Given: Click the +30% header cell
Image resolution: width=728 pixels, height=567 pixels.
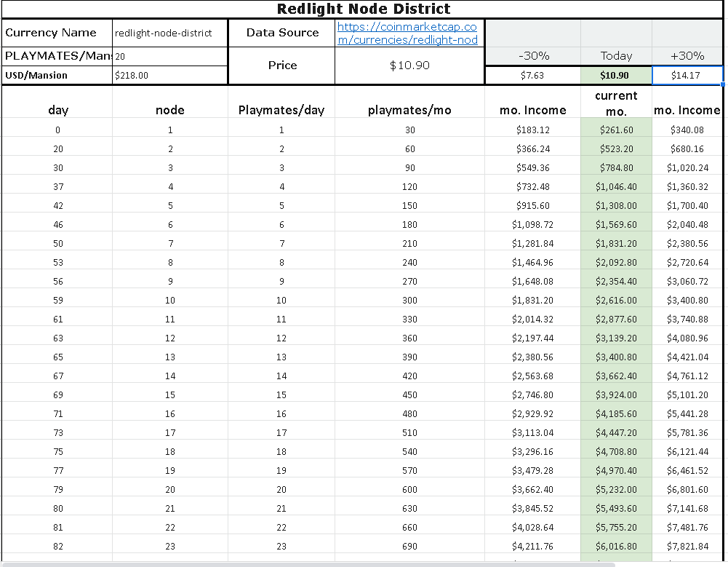Looking at the screenshot, I should pyautogui.click(x=687, y=56).
